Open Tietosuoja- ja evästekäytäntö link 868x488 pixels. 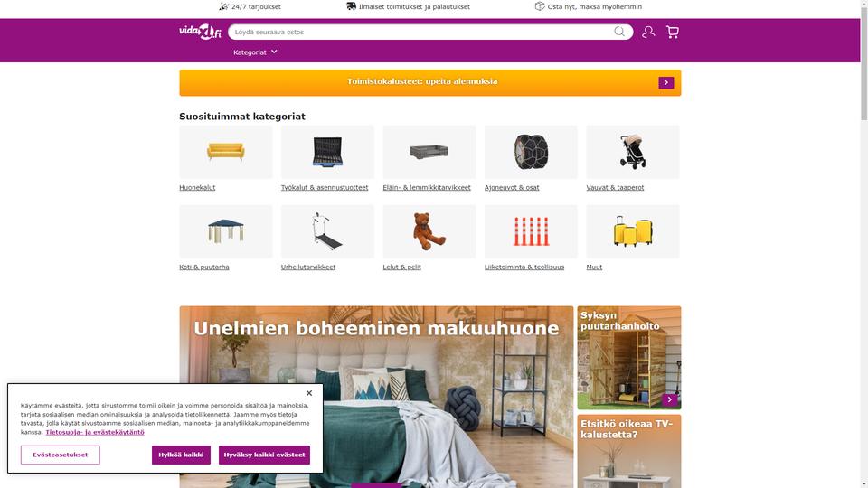click(95, 432)
